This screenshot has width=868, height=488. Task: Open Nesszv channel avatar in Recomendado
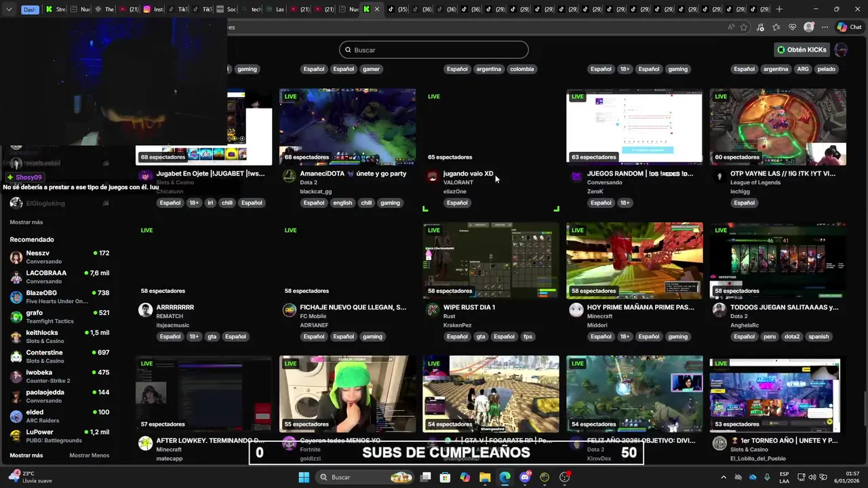[16, 258]
